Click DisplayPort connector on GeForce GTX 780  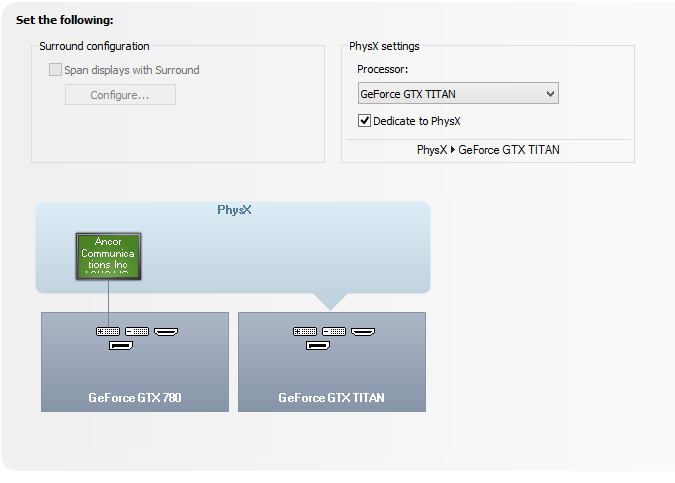pos(121,345)
